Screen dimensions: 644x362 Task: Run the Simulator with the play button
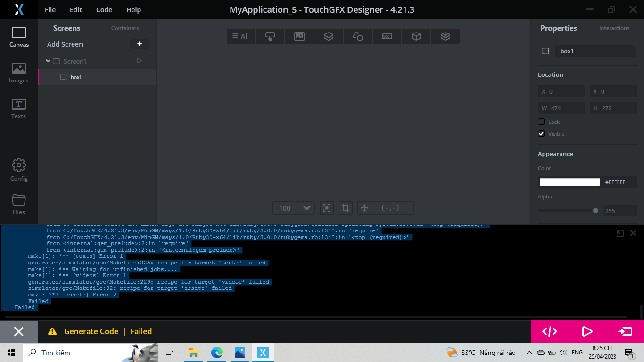(587, 331)
